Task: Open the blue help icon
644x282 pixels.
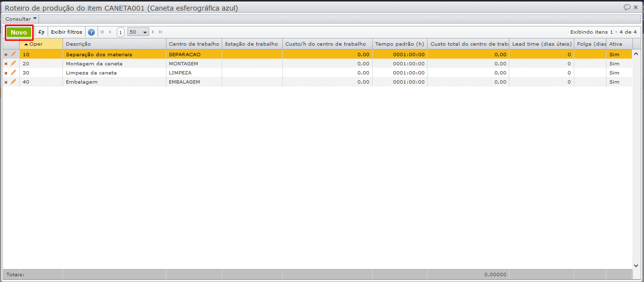Action: pyautogui.click(x=91, y=32)
